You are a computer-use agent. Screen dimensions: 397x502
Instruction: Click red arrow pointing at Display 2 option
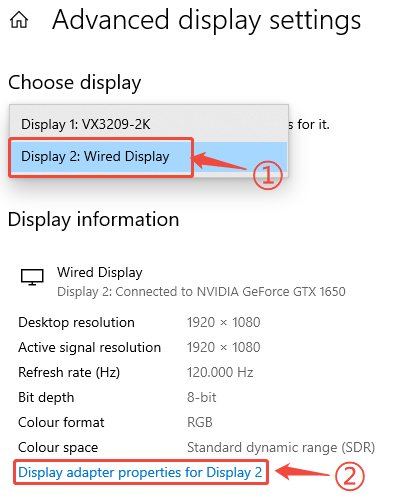coord(221,161)
